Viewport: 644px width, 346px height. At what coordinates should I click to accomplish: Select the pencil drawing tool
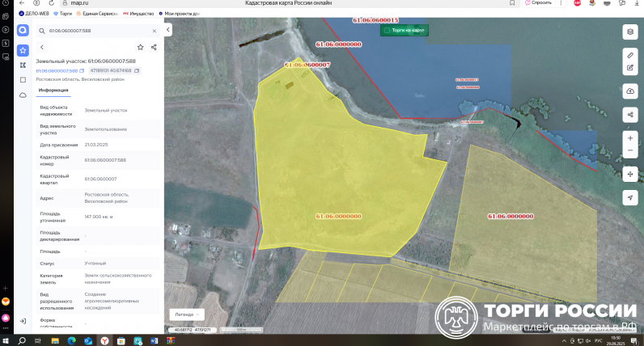point(629,54)
